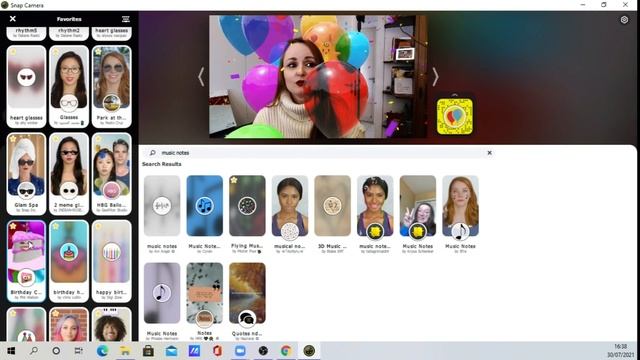Viewport: 640px width, 360px height.
Task: Click the yellow balloon Snapcode icon
Action: click(455, 116)
